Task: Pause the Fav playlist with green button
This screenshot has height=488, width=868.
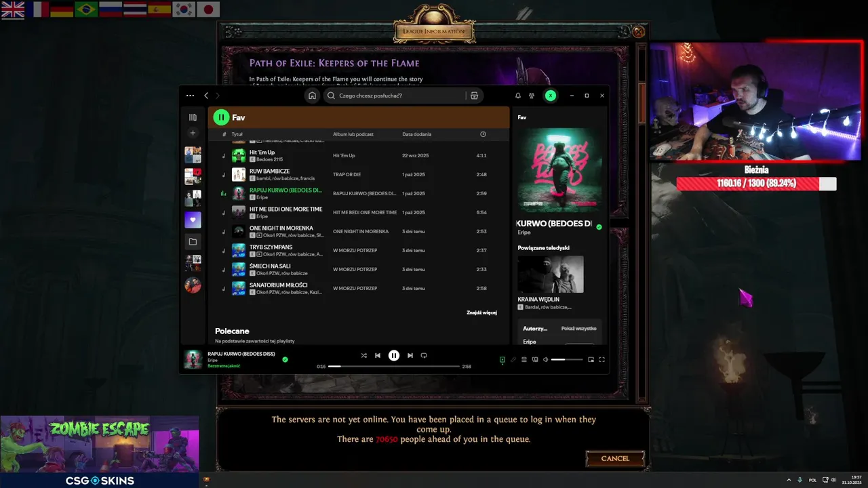Action: [x=221, y=117]
